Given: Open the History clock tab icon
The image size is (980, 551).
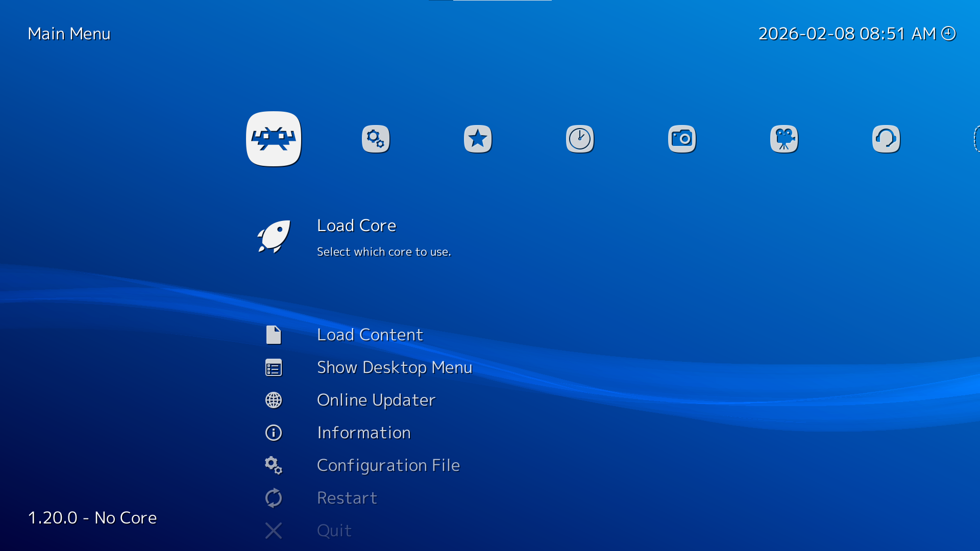Looking at the screenshot, I should [x=580, y=139].
